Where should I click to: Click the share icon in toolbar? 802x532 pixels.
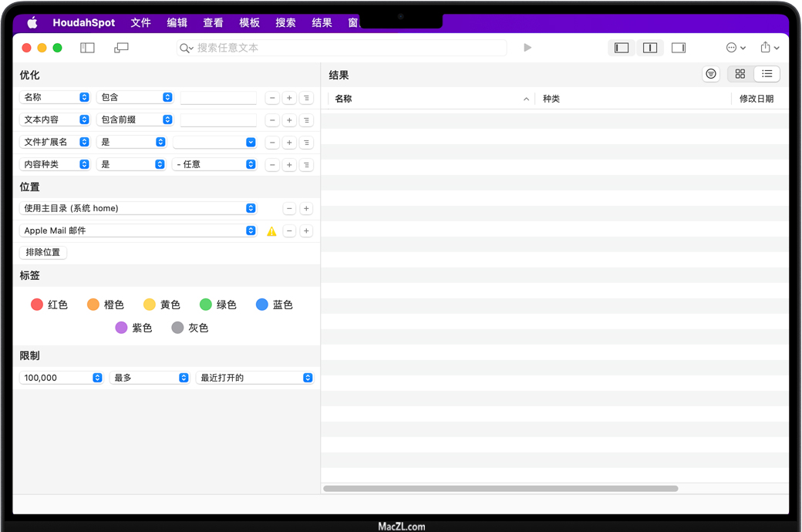[x=765, y=48]
